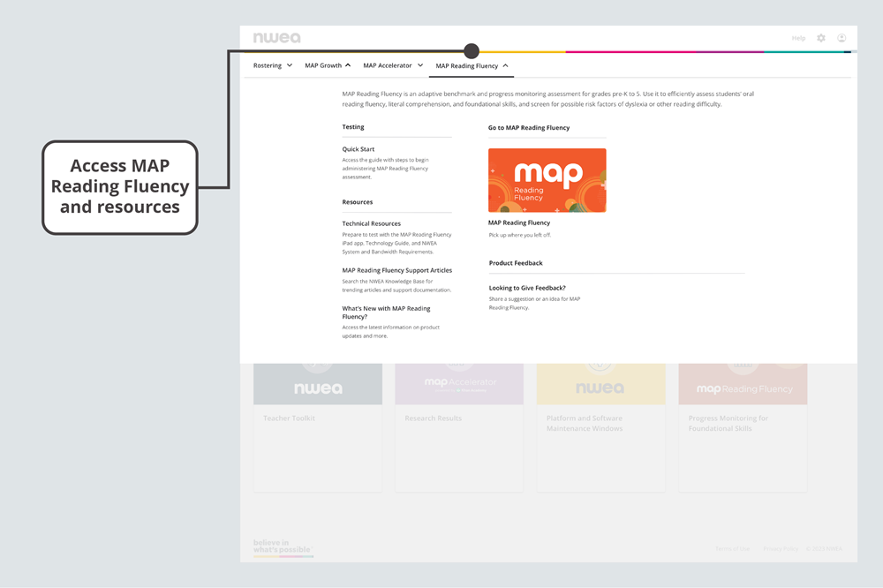Open MAP Reading Fluency Support Articles
883x588 pixels.
[x=396, y=270]
